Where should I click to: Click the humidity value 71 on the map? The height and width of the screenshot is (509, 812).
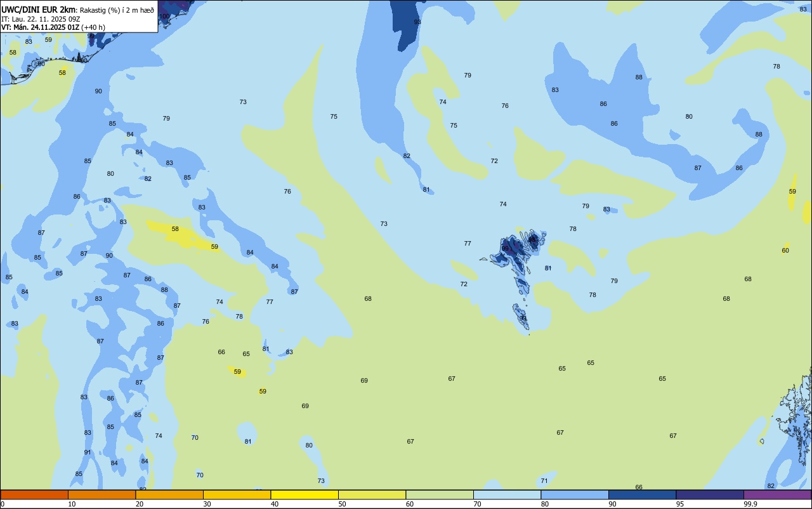(x=544, y=481)
